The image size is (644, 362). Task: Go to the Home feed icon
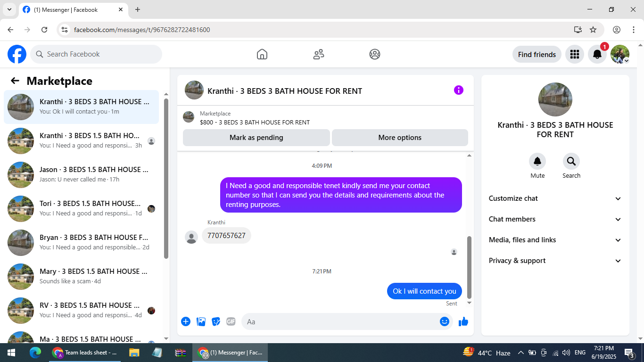pyautogui.click(x=262, y=54)
